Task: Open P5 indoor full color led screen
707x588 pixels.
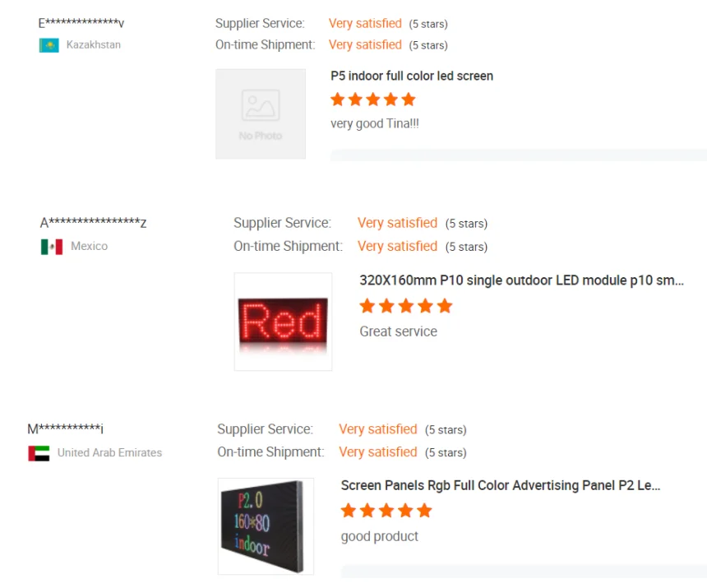Action: point(412,76)
